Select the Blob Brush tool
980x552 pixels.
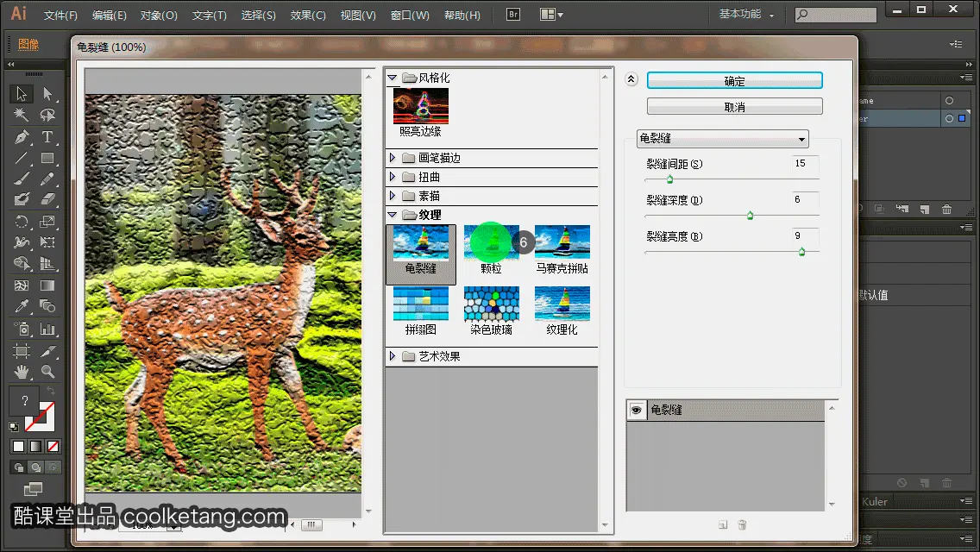click(22, 199)
